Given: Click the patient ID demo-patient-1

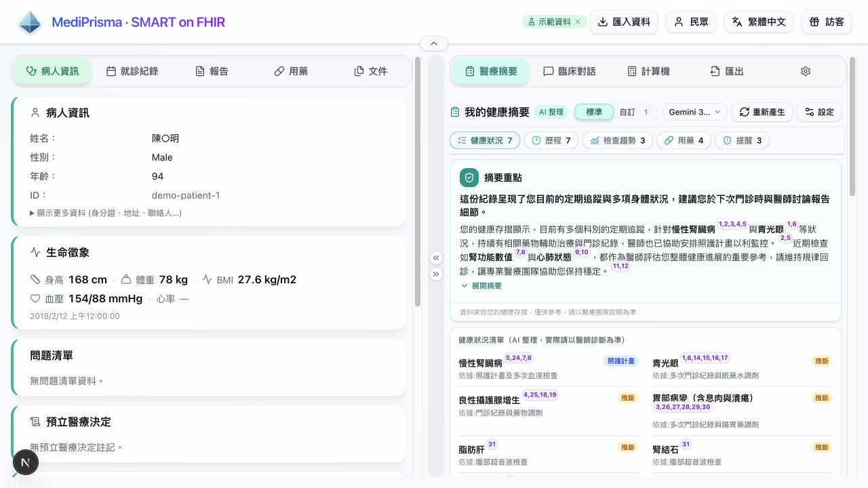Looking at the screenshot, I should 186,195.
